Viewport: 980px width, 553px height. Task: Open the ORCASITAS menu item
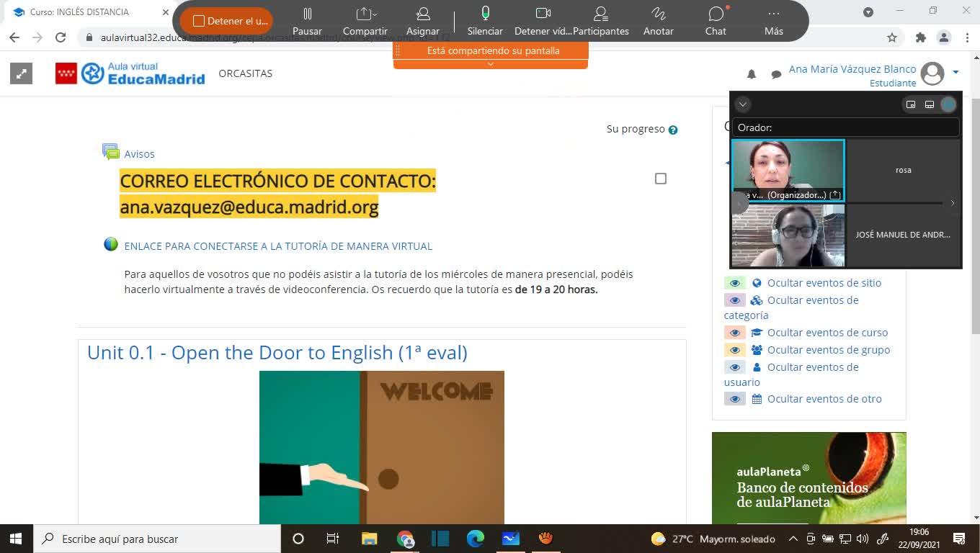click(x=246, y=73)
